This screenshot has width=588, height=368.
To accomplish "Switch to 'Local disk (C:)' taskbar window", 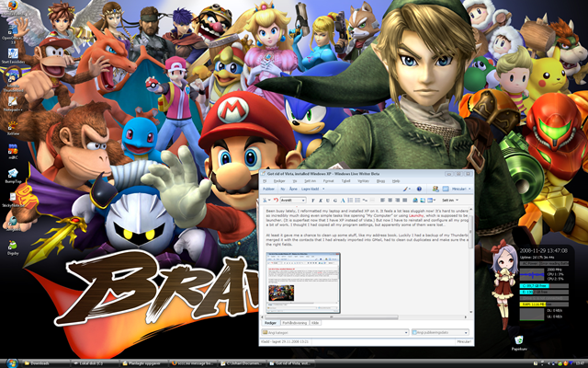I will point(94,363).
